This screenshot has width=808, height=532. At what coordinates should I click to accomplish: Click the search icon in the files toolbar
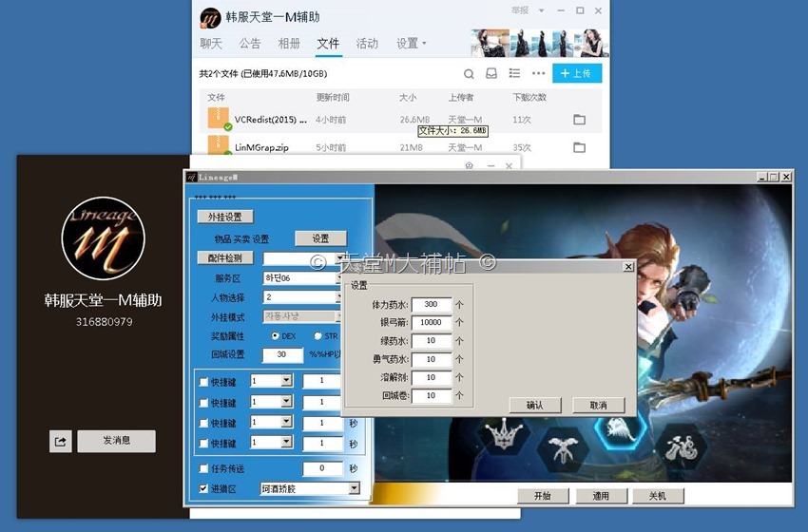tap(469, 74)
